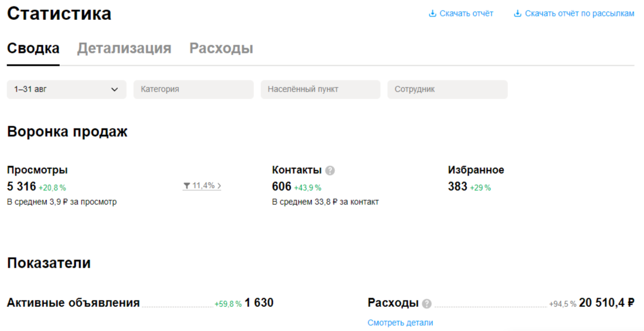This screenshot has height=331, width=644.
Task: Expand the 11,4% conversion chevron
Action: pyautogui.click(x=219, y=186)
